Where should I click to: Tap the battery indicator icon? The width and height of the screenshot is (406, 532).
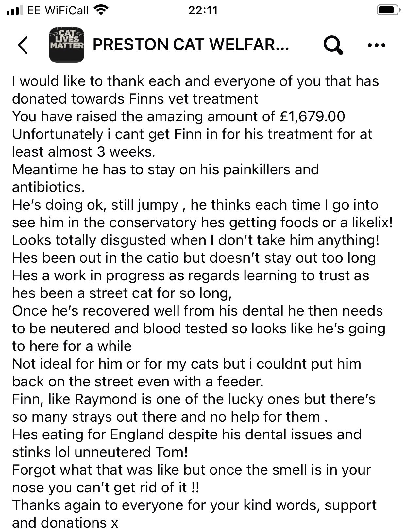click(x=388, y=10)
